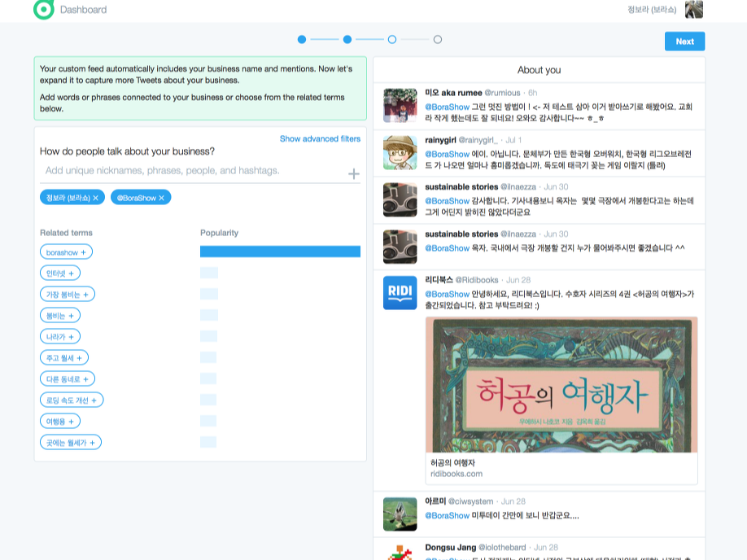Remove the @BoraShow filter chip
This screenshot has height=560, width=747.
click(161, 198)
